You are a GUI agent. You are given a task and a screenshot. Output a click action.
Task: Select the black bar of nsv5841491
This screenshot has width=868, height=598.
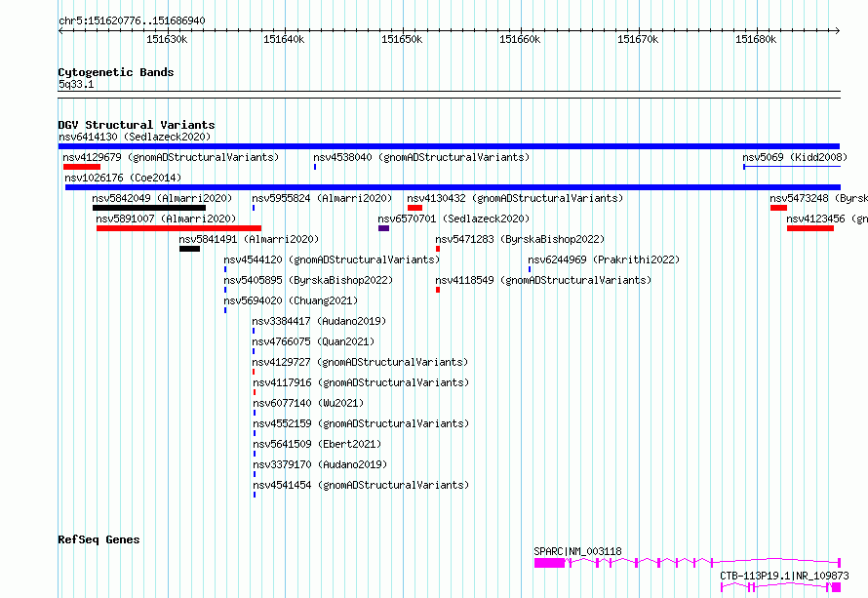click(x=190, y=249)
